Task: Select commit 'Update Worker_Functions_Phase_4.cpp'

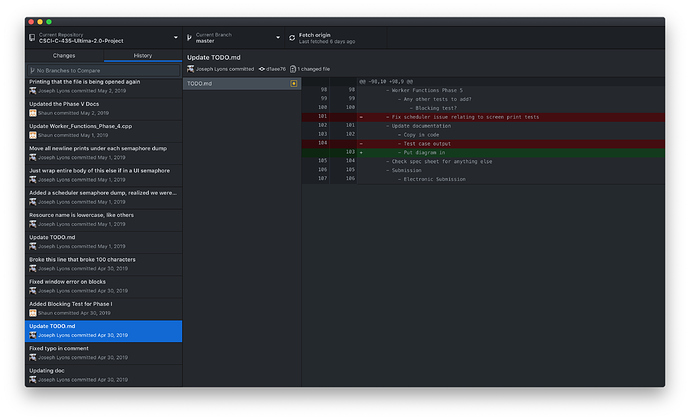Action: click(x=104, y=131)
